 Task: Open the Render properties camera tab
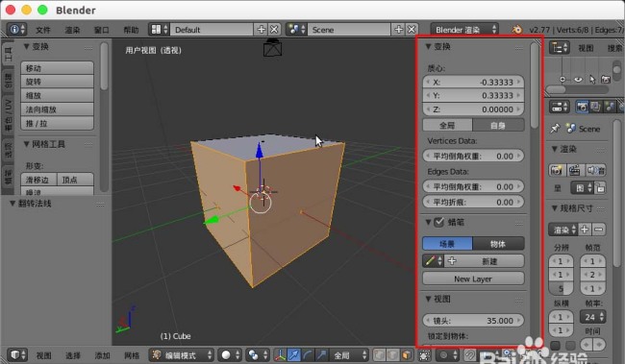pyautogui.click(x=582, y=107)
